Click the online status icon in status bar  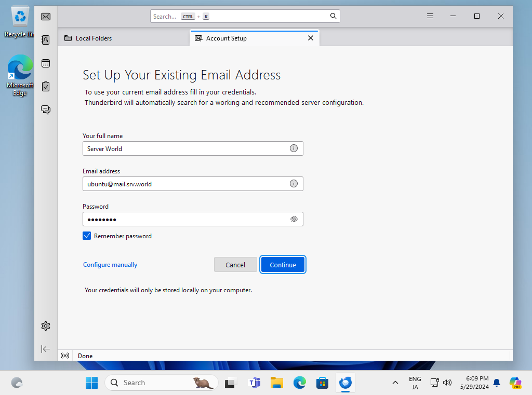coord(65,356)
